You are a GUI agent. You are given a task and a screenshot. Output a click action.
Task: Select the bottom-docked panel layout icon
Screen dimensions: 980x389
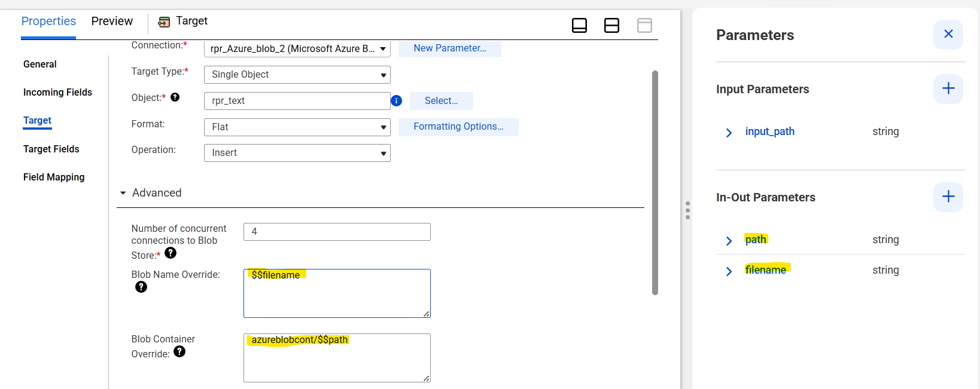(x=579, y=25)
